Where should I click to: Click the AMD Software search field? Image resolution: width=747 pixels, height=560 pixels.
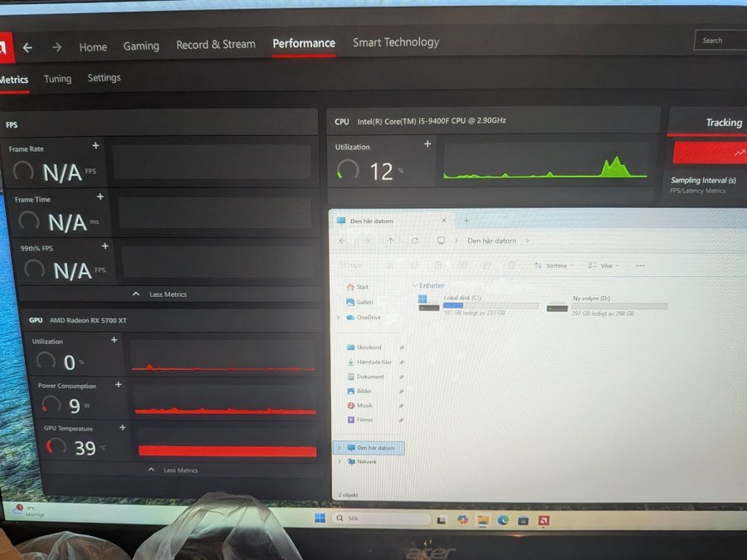[x=720, y=41]
